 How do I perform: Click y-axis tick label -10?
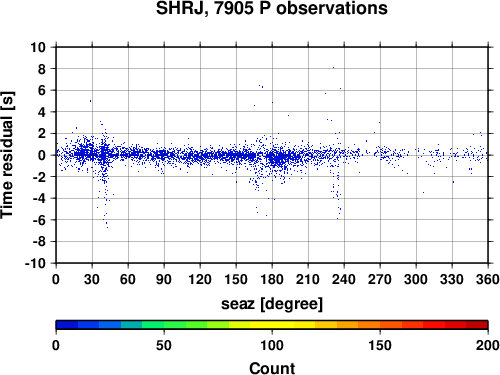(x=35, y=263)
